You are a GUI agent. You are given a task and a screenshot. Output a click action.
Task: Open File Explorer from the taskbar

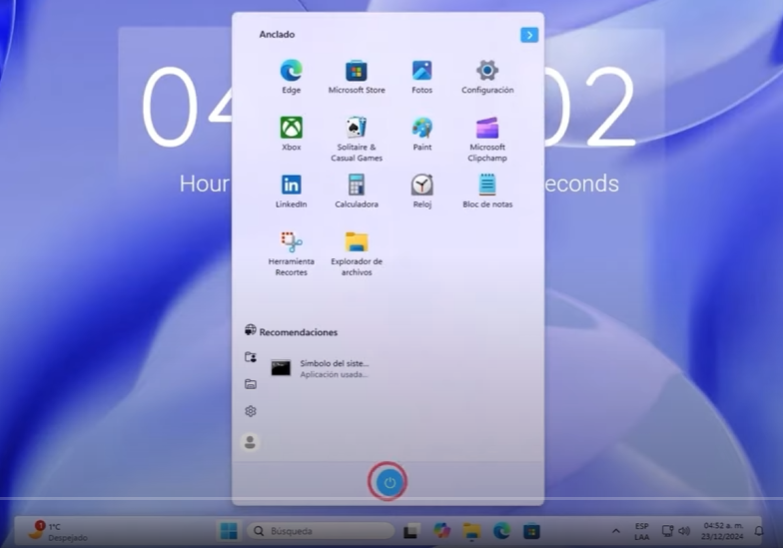tap(471, 532)
